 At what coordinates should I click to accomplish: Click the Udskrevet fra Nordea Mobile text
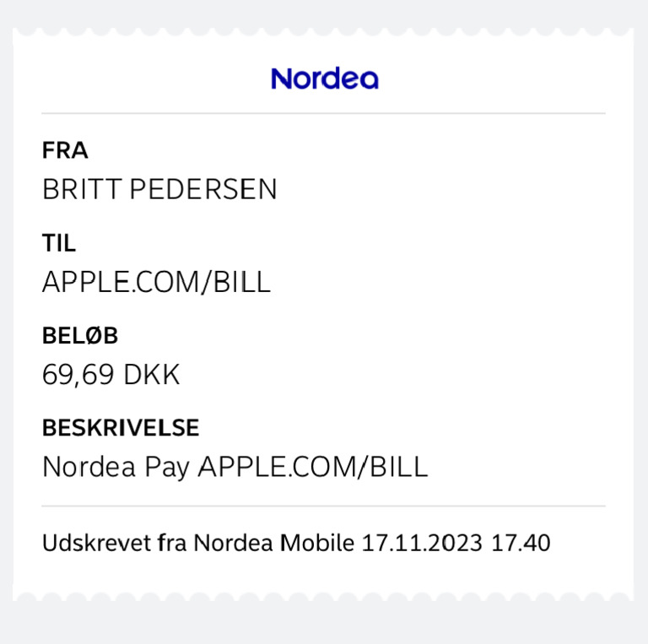click(198, 543)
